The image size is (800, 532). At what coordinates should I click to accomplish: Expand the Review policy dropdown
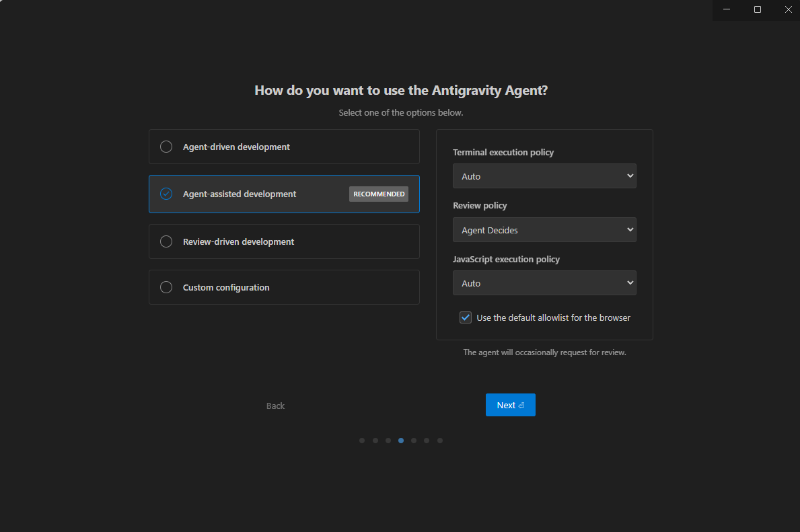click(x=544, y=230)
